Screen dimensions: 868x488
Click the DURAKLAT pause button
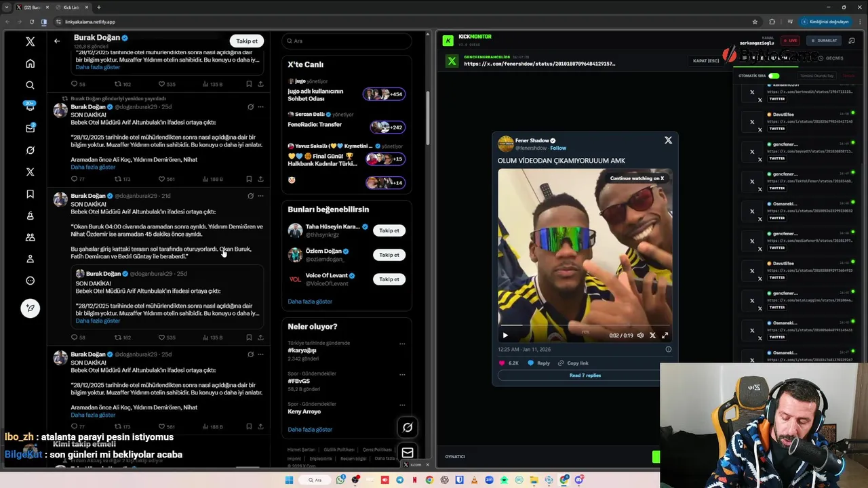[x=824, y=41]
